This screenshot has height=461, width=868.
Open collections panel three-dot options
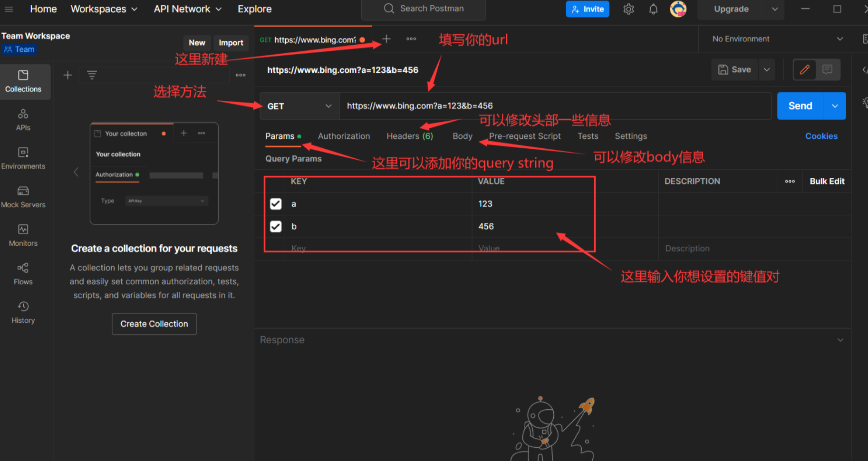point(241,75)
